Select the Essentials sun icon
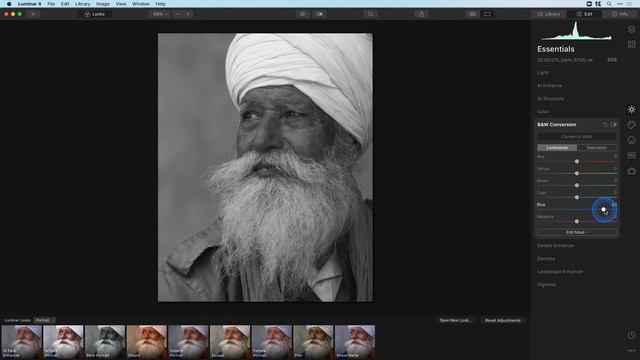This screenshot has width=640, height=360. click(x=631, y=109)
